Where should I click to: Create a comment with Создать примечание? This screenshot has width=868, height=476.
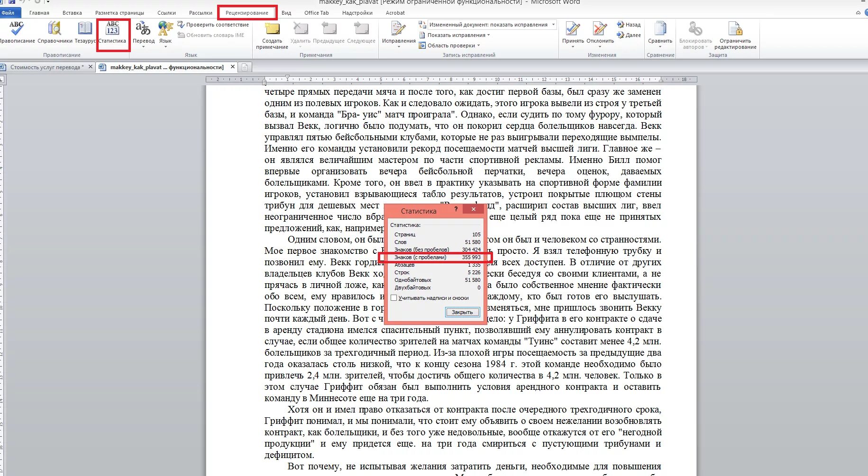tap(272, 35)
